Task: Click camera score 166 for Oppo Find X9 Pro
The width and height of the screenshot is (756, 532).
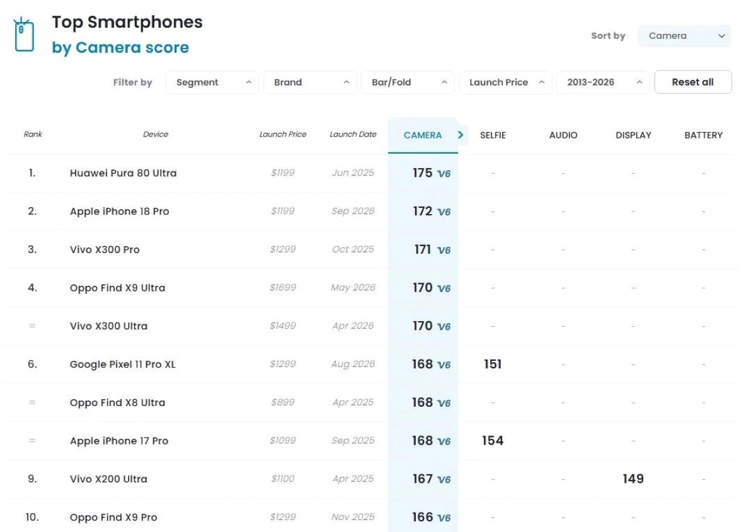Action: 423,518
